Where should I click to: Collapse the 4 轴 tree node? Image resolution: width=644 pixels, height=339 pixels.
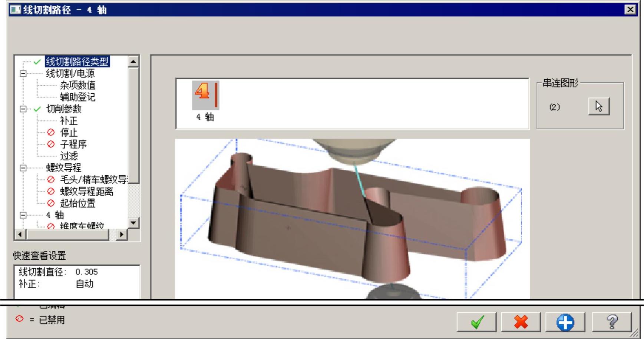[x=23, y=215]
